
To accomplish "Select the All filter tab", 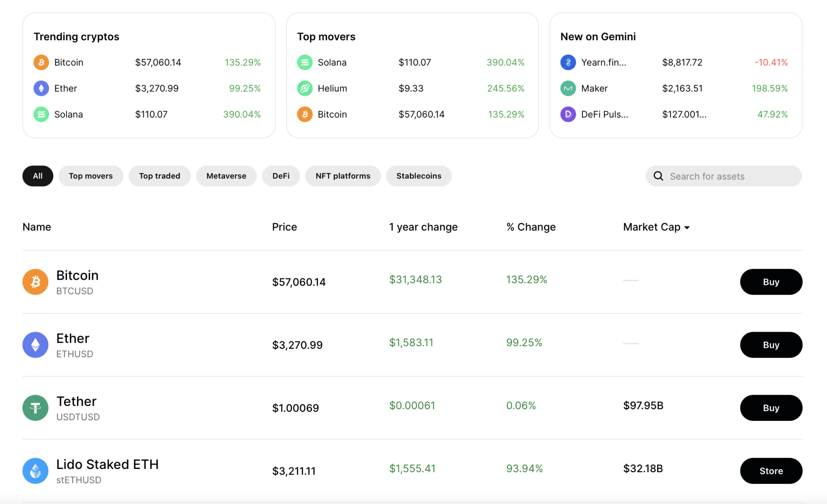I will pyautogui.click(x=38, y=176).
